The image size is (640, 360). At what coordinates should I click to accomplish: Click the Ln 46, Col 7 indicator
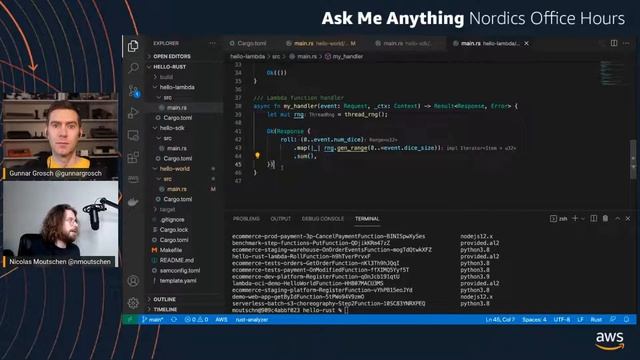point(500,320)
